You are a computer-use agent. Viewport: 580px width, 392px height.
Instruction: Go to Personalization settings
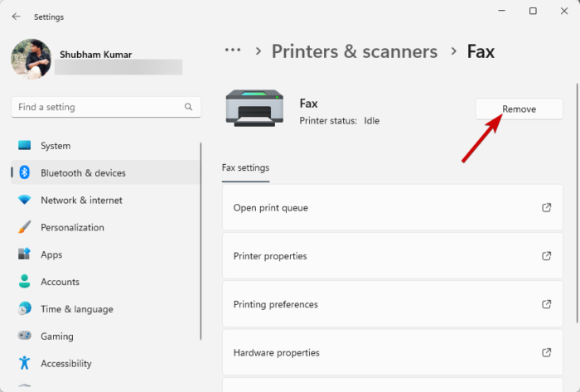(72, 227)
